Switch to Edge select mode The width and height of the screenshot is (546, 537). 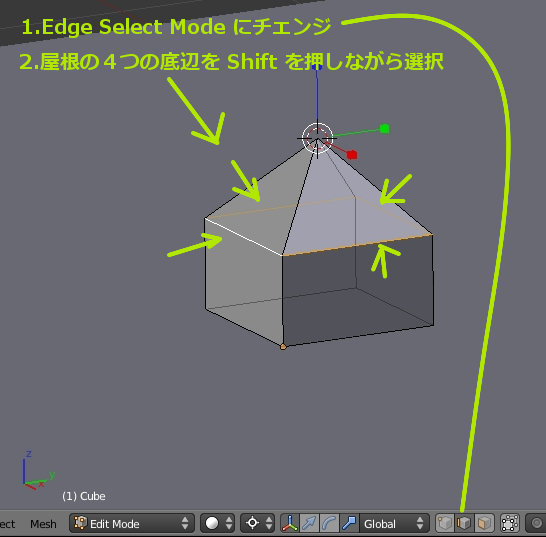click(x=464, y=523)
